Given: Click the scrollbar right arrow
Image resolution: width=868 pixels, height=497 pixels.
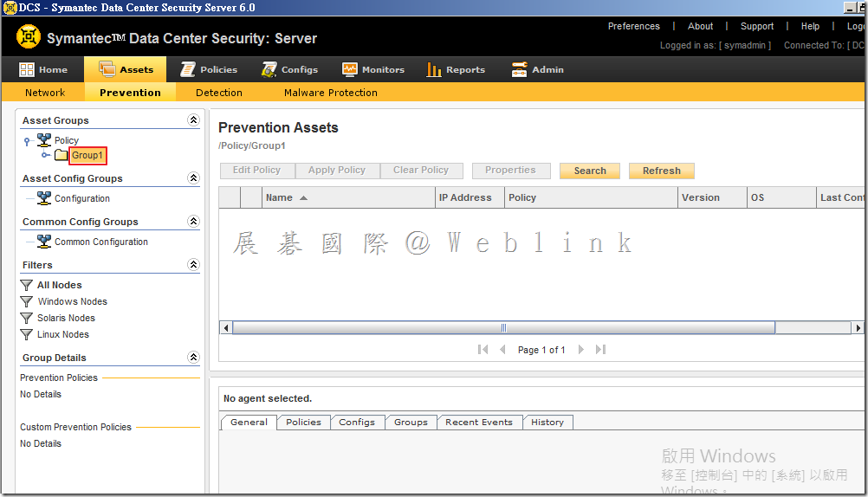Looking at the screenshot, I should pos(858,327).
